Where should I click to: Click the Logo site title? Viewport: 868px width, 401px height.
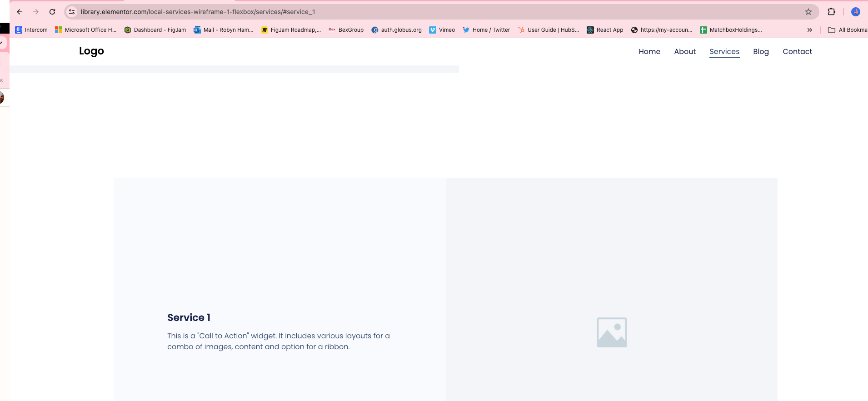click(x=91, y=51)
